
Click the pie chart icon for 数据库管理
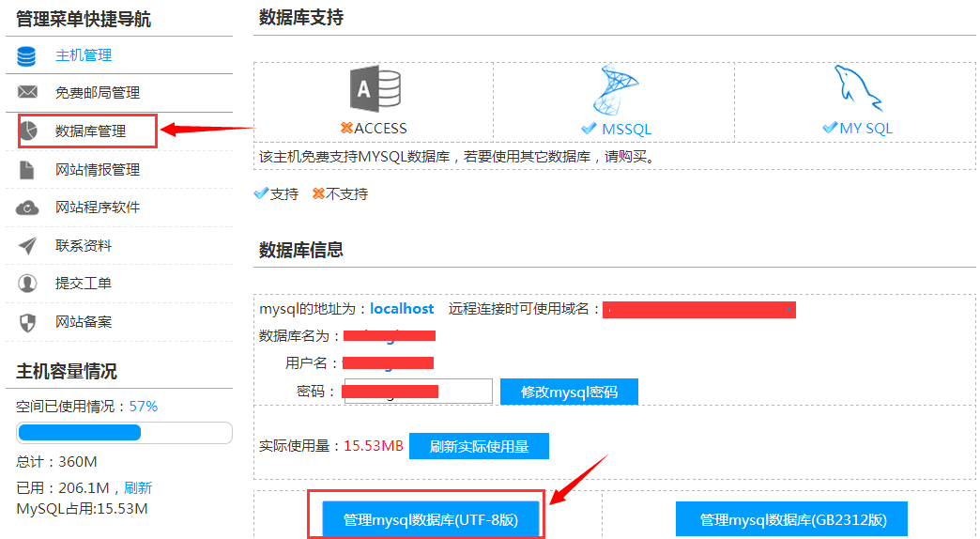click(x=29, y=131)
